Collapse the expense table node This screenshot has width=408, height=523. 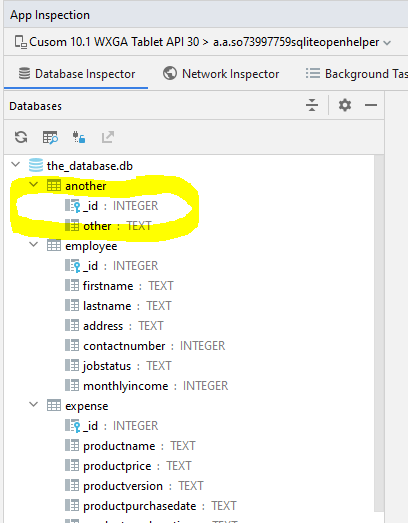tap(33, 405)
